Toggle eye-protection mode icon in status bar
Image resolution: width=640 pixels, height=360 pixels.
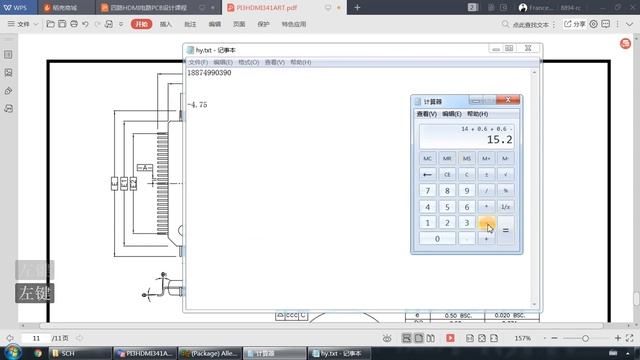click(x=387, y=338)
